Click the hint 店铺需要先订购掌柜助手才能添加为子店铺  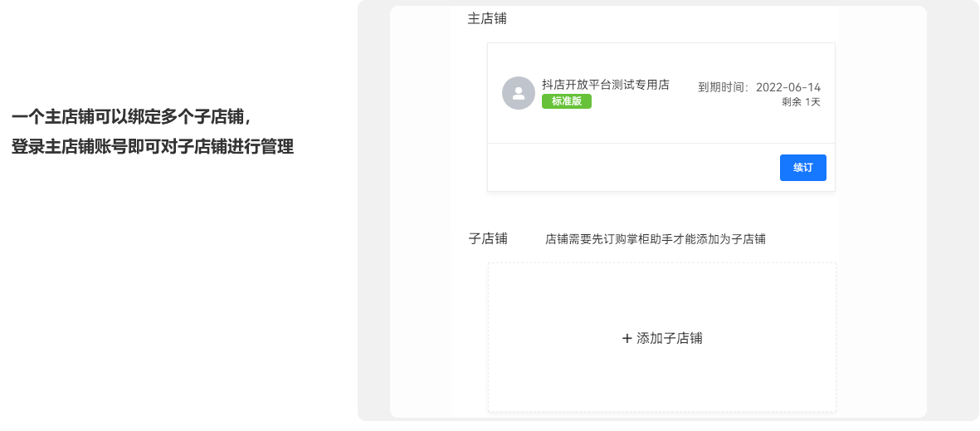[x=656, y=239]
